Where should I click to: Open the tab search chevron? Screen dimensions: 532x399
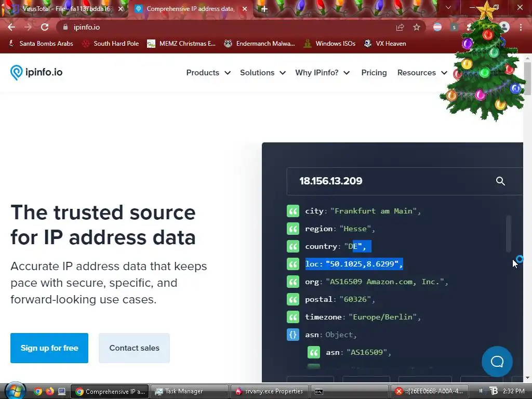point(448,7)
